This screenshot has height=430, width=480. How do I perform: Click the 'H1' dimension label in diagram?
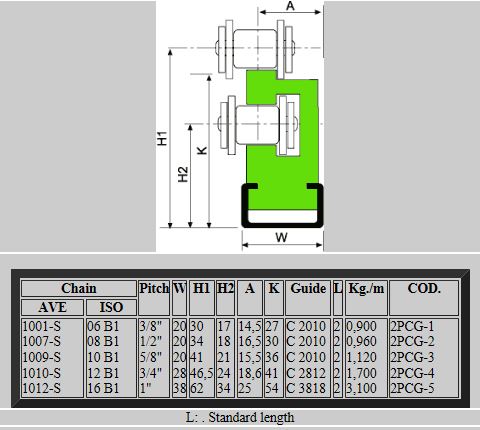pyautogui.click(x=162, y=138)
